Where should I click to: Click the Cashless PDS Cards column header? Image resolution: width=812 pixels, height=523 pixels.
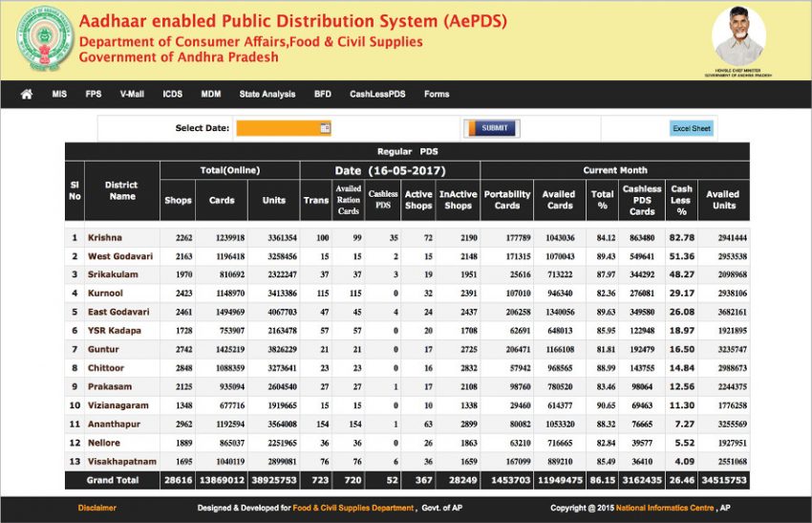[642, 200]
